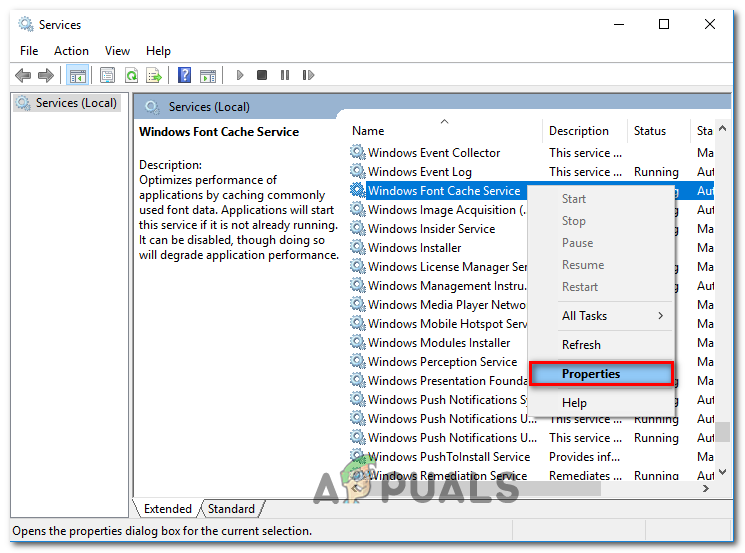The image size is (745, 553).
Task: Select Windows Perception Service name
Action: (442, 362)
